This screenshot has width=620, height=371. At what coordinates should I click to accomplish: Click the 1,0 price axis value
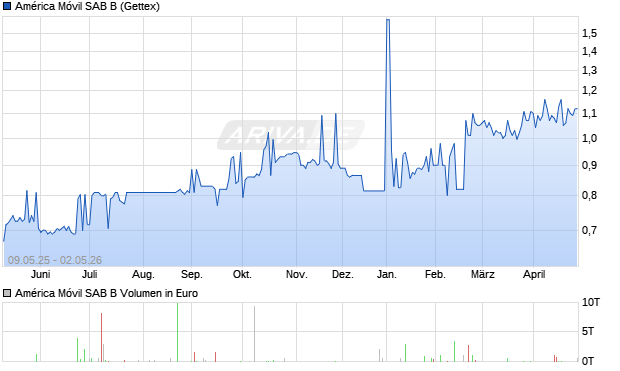coord(589,139)
